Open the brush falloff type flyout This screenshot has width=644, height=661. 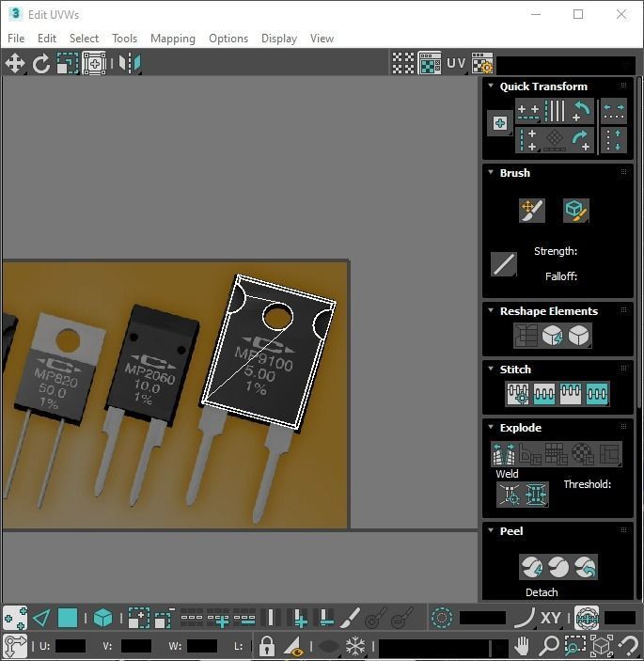(x=504, y=264)
